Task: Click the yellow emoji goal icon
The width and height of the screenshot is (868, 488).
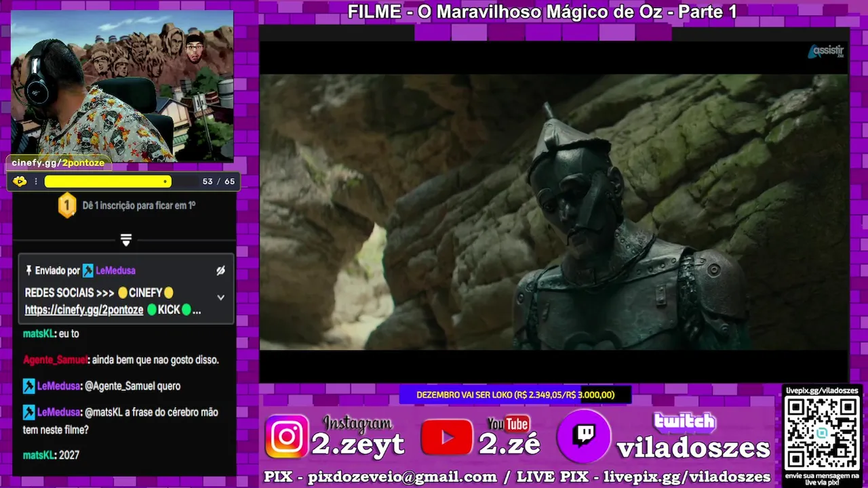Action: 20,181
